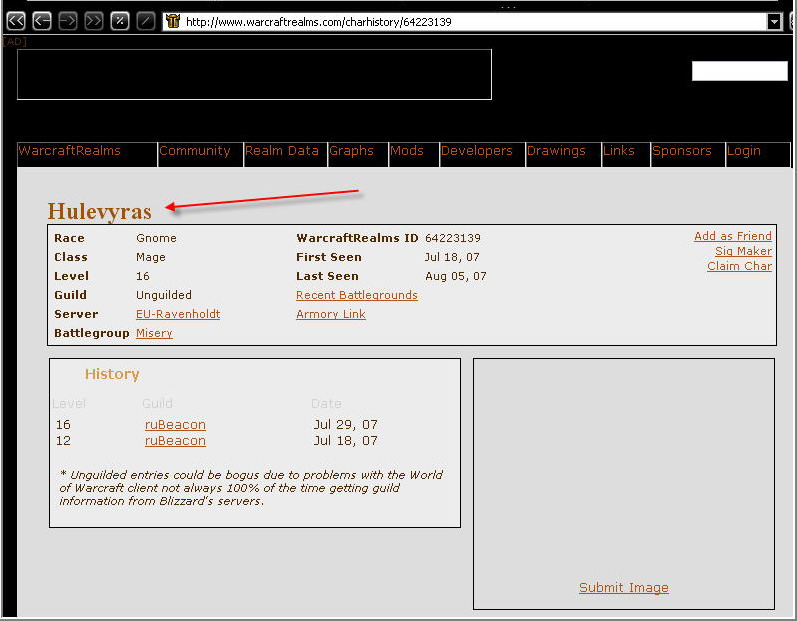Click the empty ad banner box
Viewport: 797px width, 621px height.
coord(254,74)
